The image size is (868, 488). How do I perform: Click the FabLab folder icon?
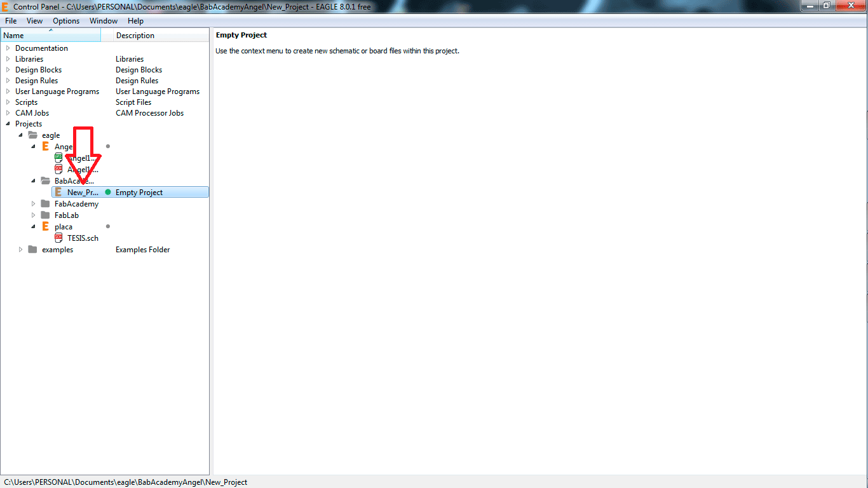45,215
